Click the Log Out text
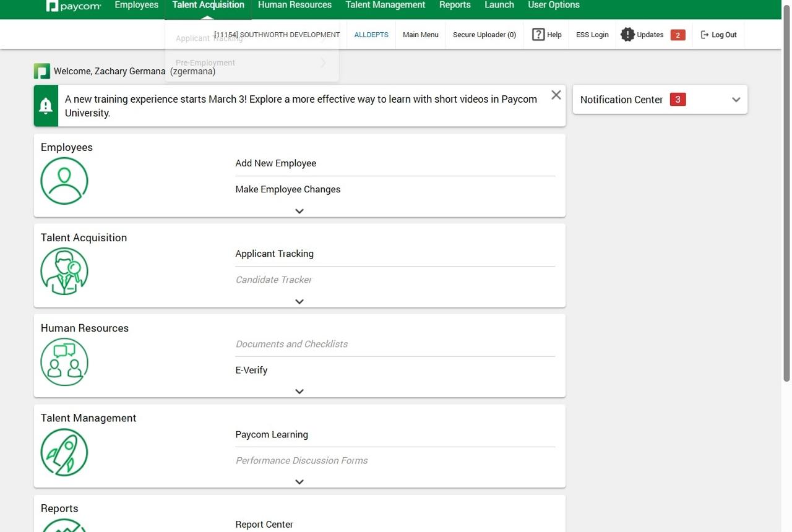The width and height of the screenshot is (792, 532). [724, 35]
